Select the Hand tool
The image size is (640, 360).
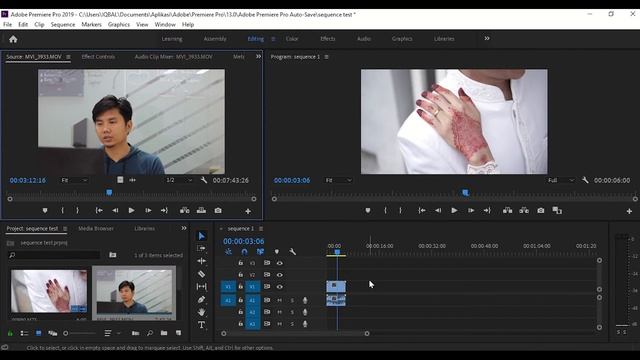tap(201, 312)
